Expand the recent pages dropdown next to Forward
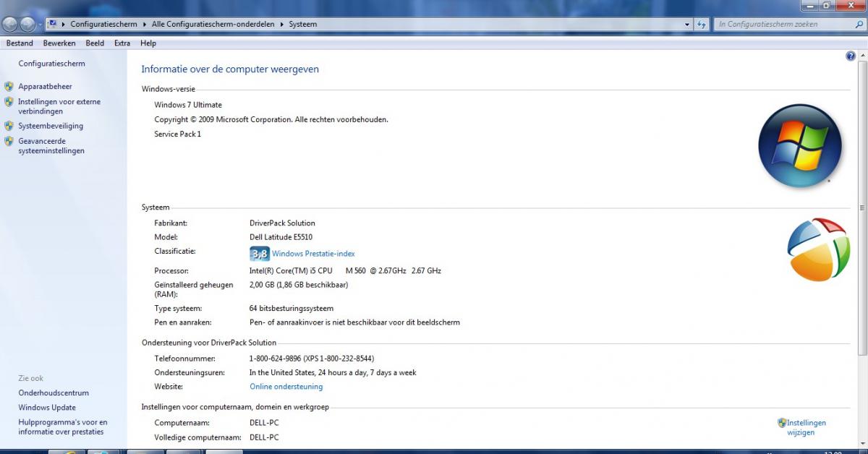This screenshot has height=454, width=868. [x=40, y=24]
